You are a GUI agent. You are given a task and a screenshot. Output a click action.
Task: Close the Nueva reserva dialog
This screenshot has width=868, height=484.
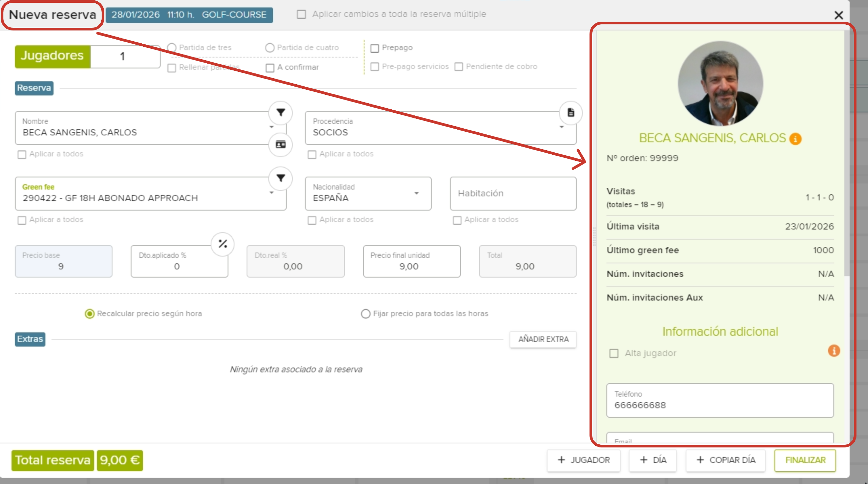click(x=839, y=15)
